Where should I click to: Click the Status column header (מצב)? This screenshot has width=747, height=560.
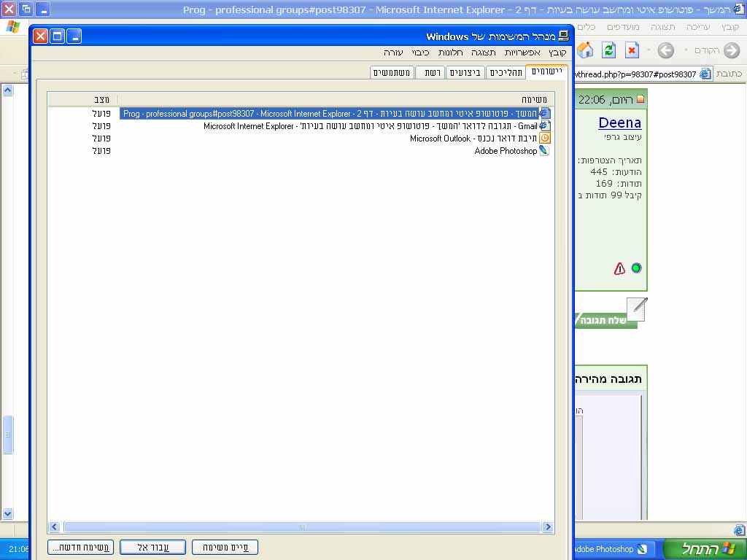(82, 99)
